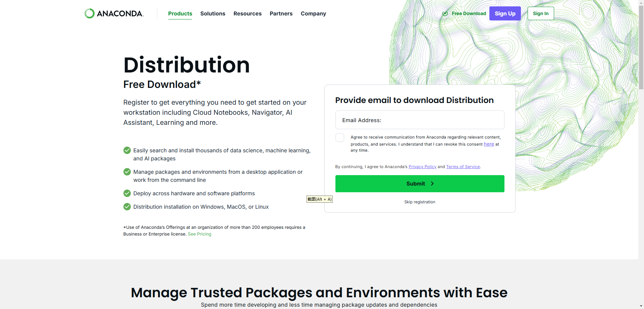The image size is (644, 309).
Task: Open the Privacy Policy link
Action: pyautogui.click(x=422, y=167)
